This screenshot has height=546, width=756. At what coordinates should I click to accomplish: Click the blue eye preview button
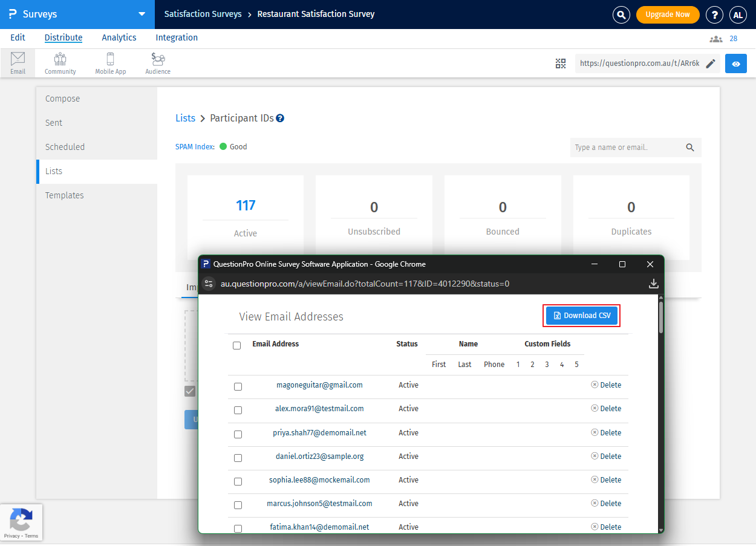pyautogui.click(x=735, y=63)
